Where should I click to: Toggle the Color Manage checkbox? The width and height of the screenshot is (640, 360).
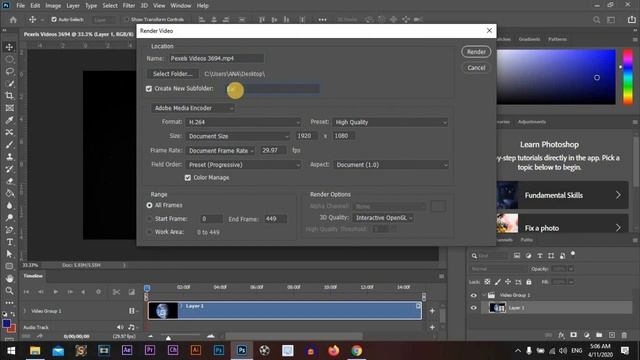[x=188, y=178]
